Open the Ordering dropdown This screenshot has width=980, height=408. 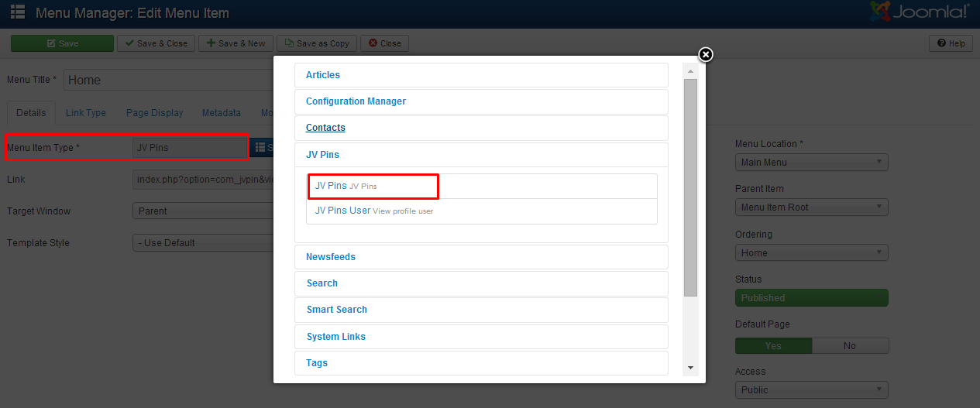[811, 253]
